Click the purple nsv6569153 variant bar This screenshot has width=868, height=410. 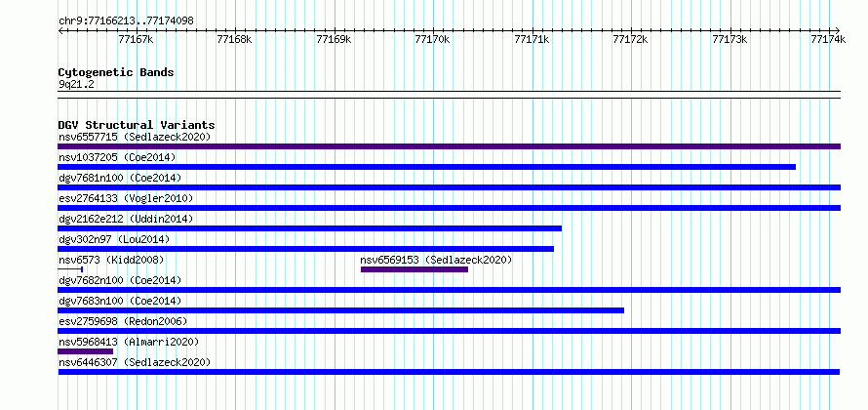(414, 269)
